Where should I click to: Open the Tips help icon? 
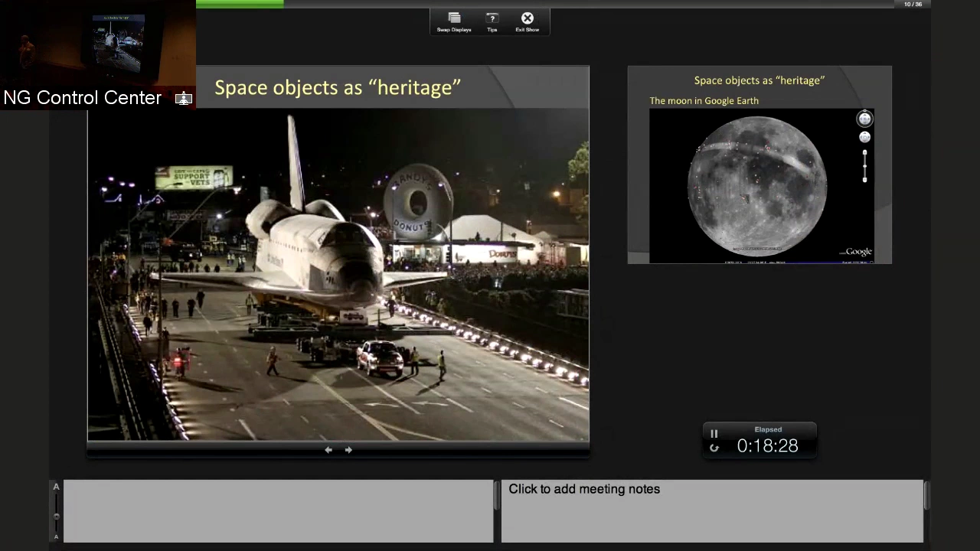[x=492, y=18]
